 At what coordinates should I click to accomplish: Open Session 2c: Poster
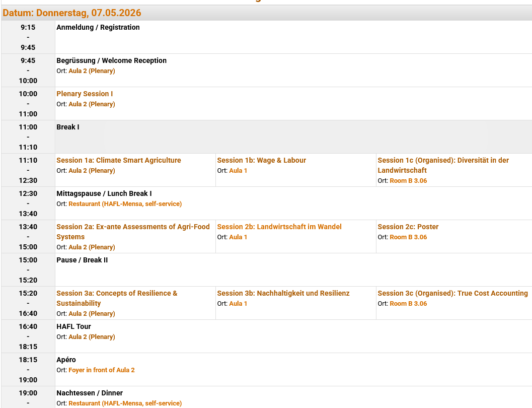(408, 227)
